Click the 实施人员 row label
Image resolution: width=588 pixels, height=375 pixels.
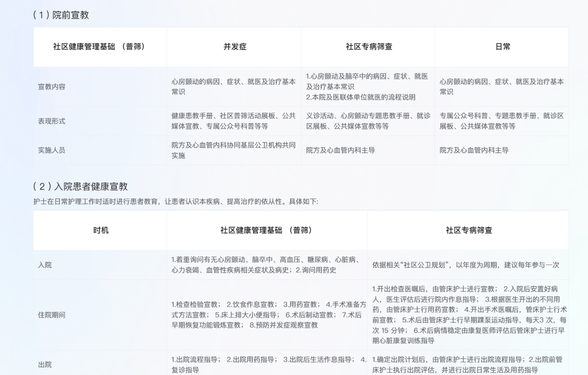click(51, 150)
